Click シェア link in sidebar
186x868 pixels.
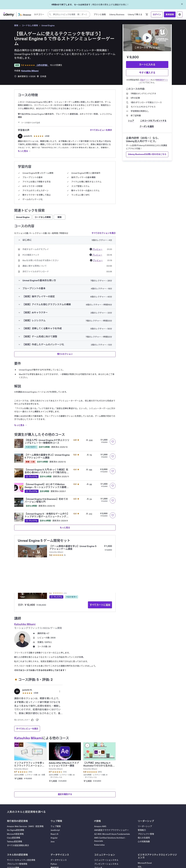pyautogui.click(x=131, y=121)
